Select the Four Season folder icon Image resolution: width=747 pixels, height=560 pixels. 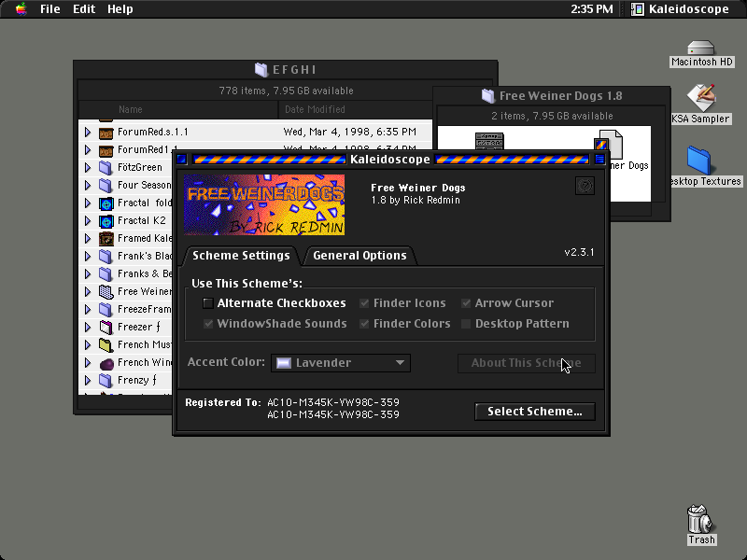coord(106,185)
